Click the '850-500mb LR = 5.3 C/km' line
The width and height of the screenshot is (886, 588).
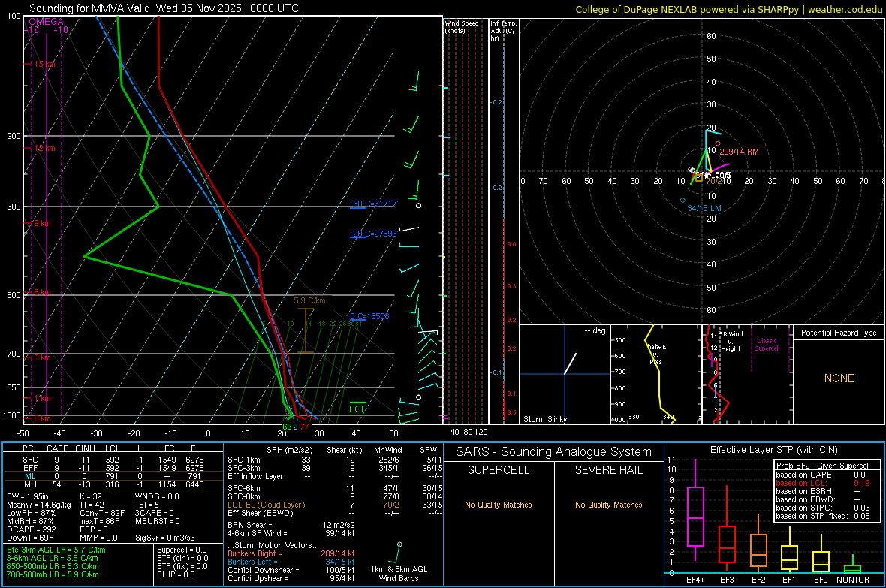pyautogui.click(x=53, y=566)
